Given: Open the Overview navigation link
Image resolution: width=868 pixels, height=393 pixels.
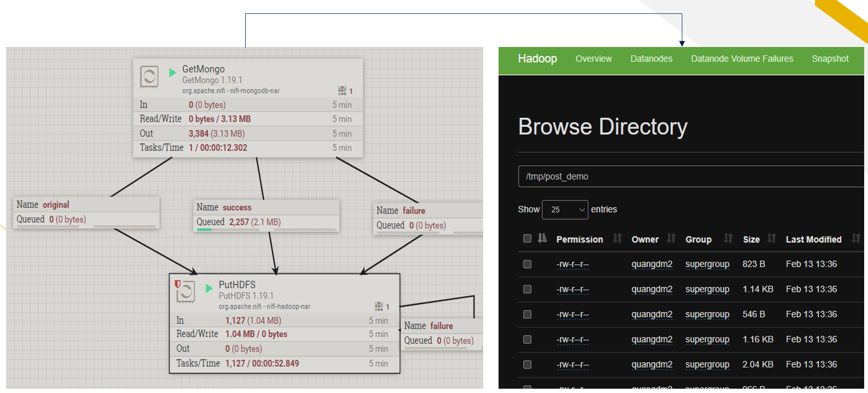Looking at the screenshot, I should click(594, 59).
